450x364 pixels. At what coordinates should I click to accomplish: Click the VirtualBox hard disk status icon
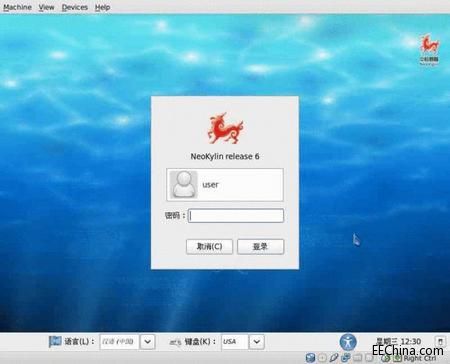click(x=310, y=358)
